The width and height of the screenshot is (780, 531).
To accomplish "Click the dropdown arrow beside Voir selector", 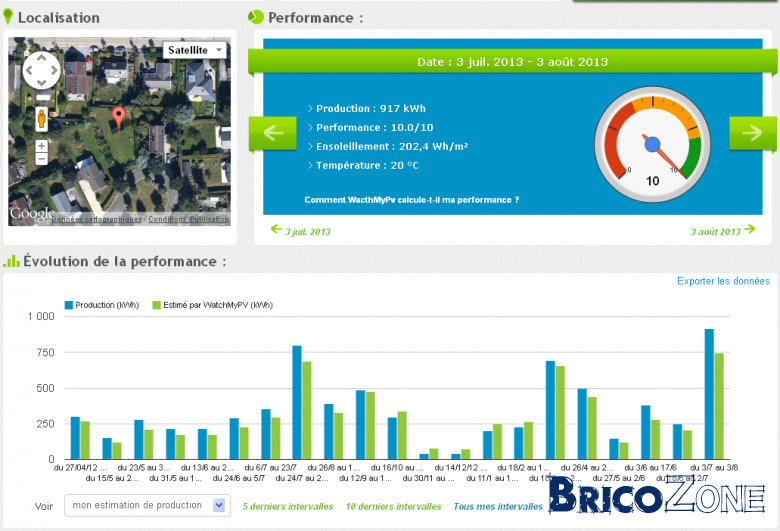I will (219, 506).
